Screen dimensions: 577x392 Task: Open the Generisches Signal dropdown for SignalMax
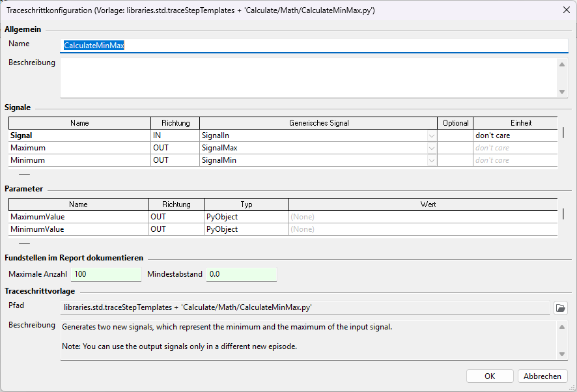click(432, 148)
